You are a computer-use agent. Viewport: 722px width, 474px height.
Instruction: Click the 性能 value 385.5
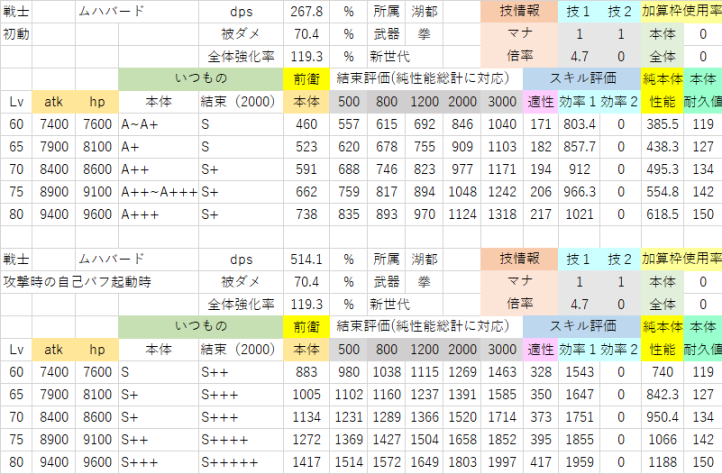click(662, 124)
